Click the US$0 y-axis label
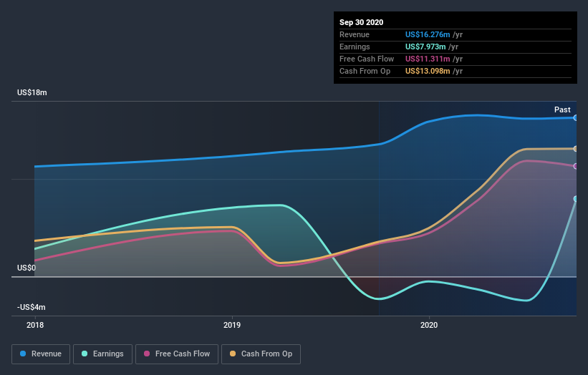This screenshot has width=588, height=375. 26,268
